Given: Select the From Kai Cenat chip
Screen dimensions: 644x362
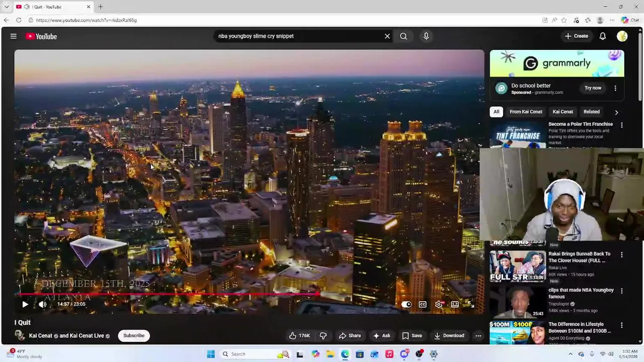Looking at the screenshot, I should click(526, 112).
